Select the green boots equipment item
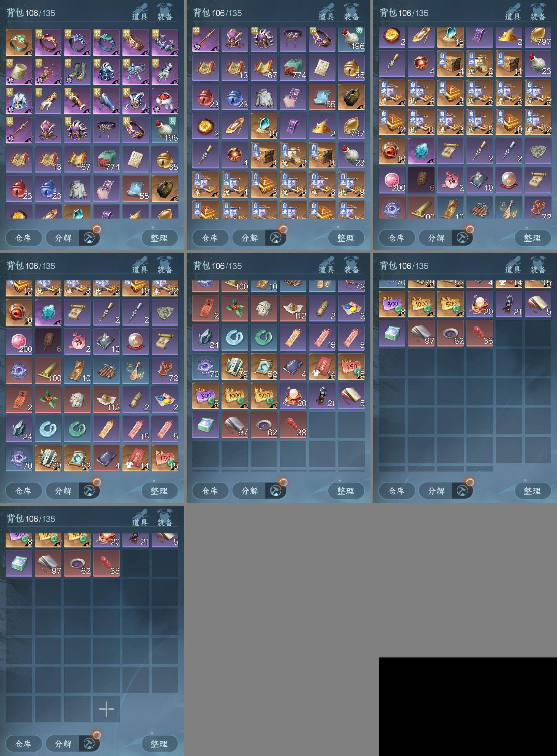The width and height of the screenshot is (557, 756). [x=77, y=72]
